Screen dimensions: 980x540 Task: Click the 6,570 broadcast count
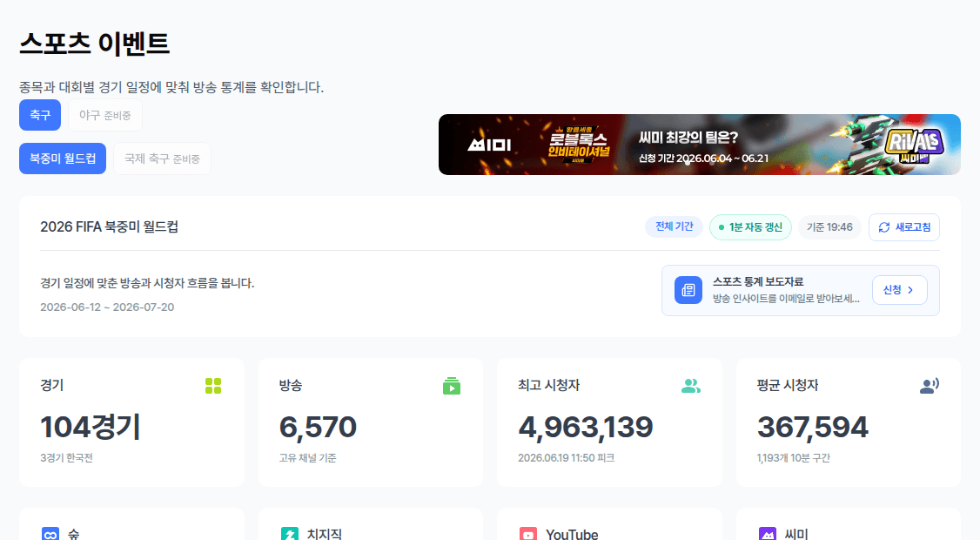pyautogui.click(x=318, y=428)
